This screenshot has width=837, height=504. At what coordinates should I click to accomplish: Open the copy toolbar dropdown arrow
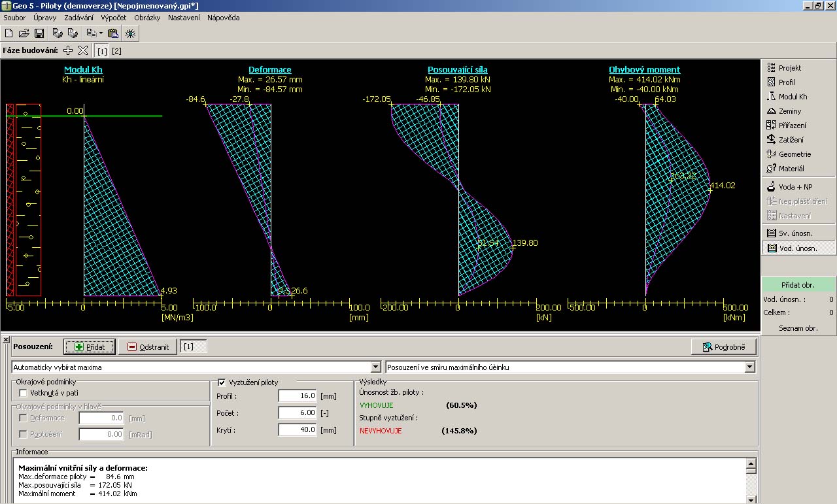[101, 33]
